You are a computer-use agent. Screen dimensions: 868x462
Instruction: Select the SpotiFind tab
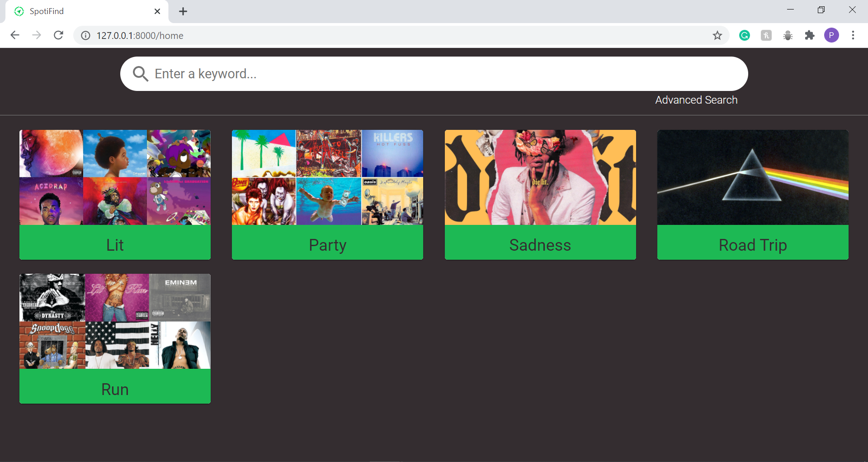87,11
